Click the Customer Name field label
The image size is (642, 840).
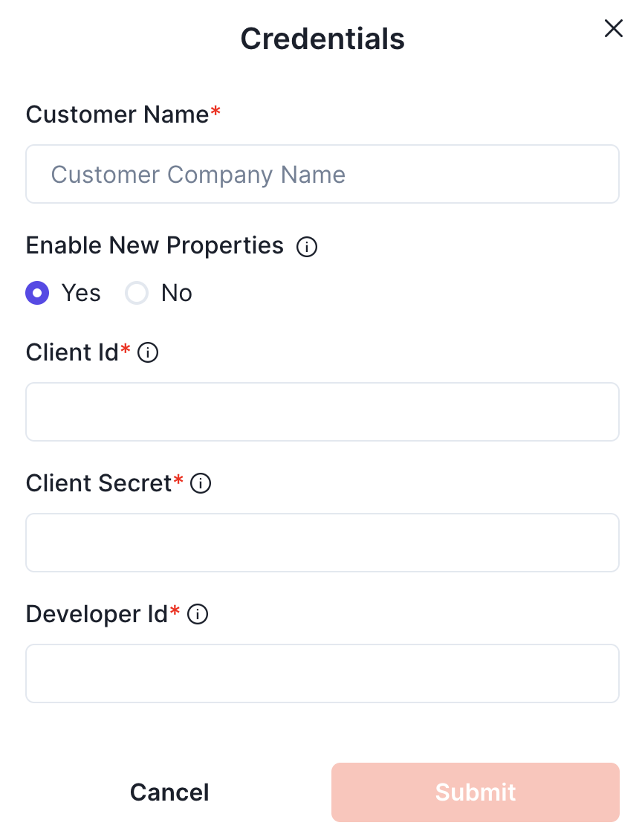117,115
